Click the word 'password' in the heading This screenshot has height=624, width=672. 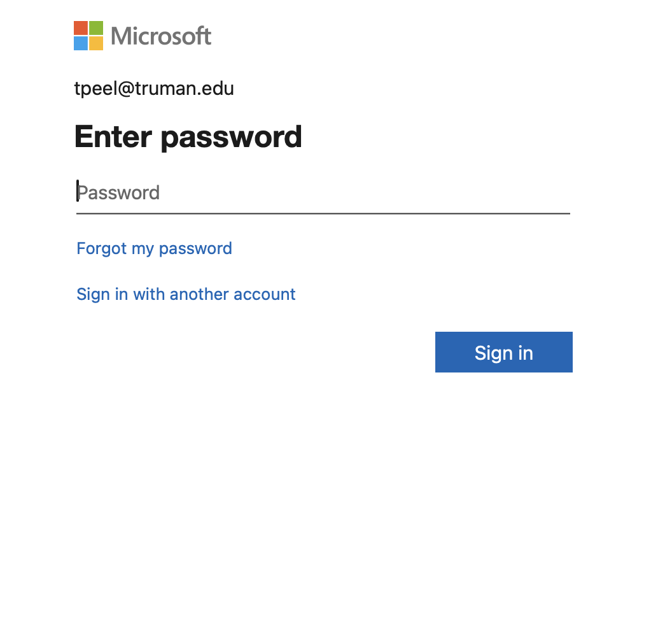click(231, 136)
